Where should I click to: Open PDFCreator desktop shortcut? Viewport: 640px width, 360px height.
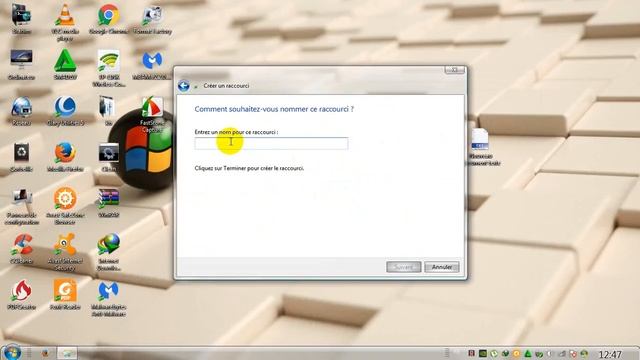tap(21, 295)
